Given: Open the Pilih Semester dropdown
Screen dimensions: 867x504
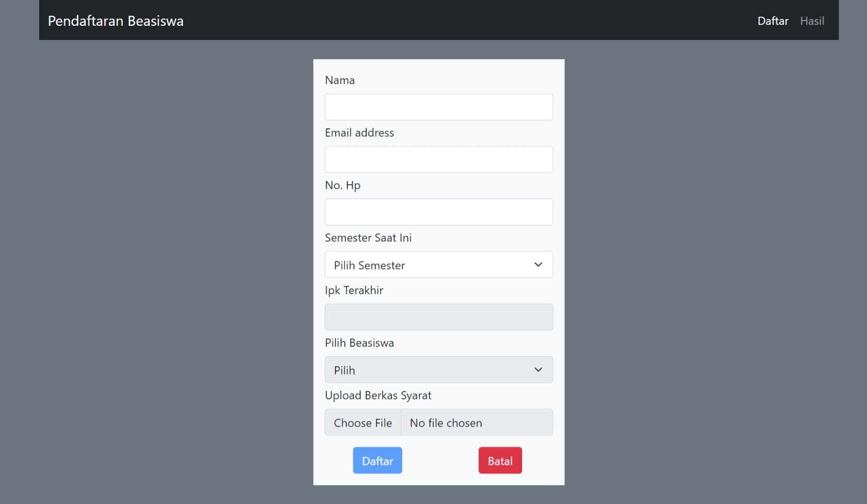Looking at the screenshot, I should tap(438, 265).
